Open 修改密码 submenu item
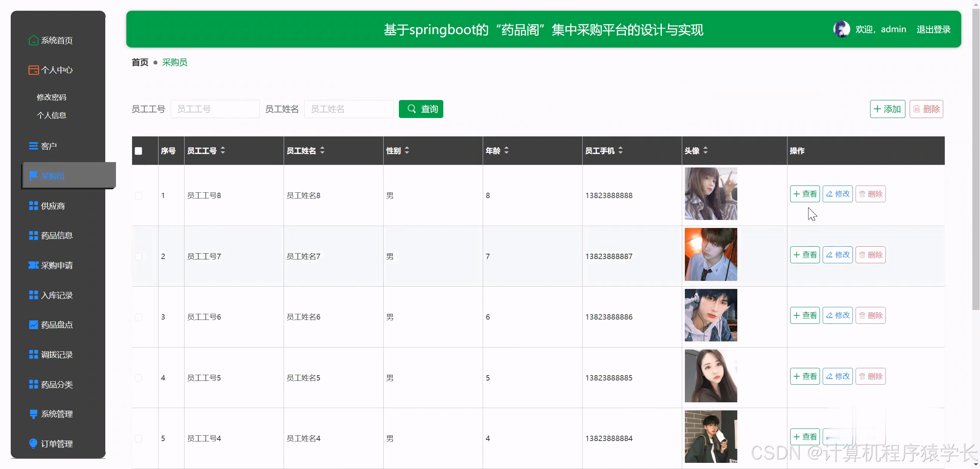The height and width of the screenshot is (469, 980). point(51,97)
